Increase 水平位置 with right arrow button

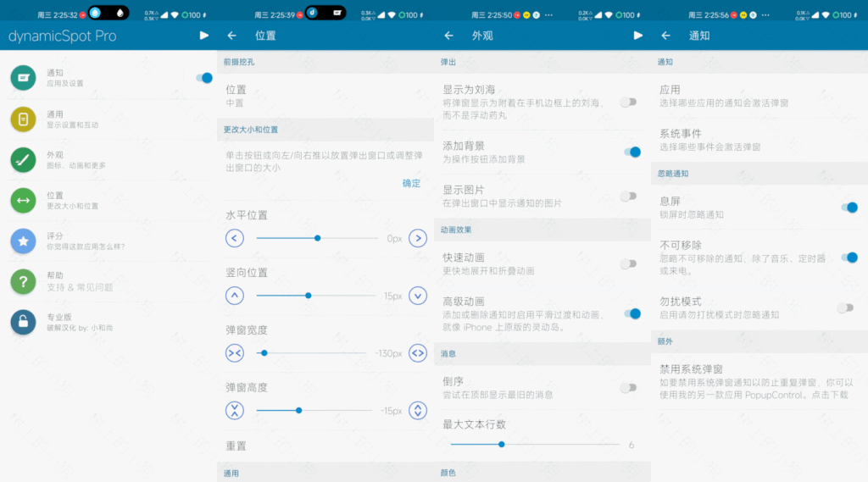point(418,239)
